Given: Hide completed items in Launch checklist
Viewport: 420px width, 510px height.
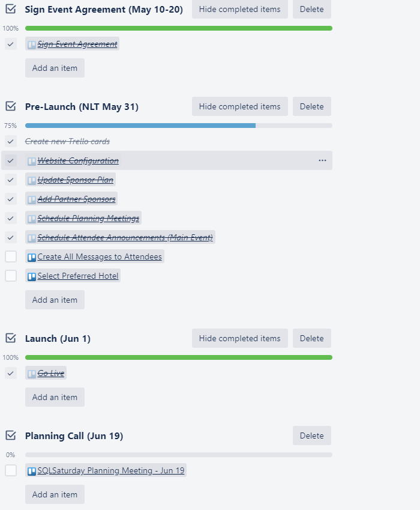Looking at the screenshot, I should [x=239, y=338].
